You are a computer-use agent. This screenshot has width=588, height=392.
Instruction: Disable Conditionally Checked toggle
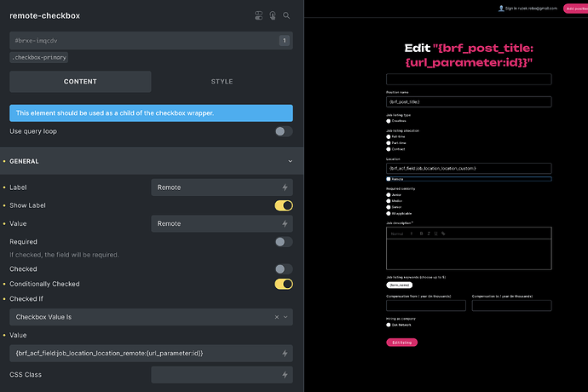click(284, 284)
